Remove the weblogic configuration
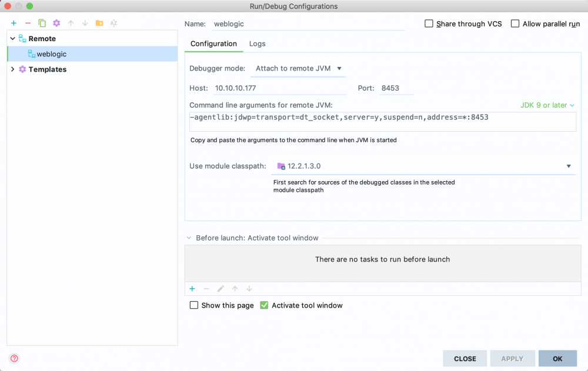 tap(28, 23)
